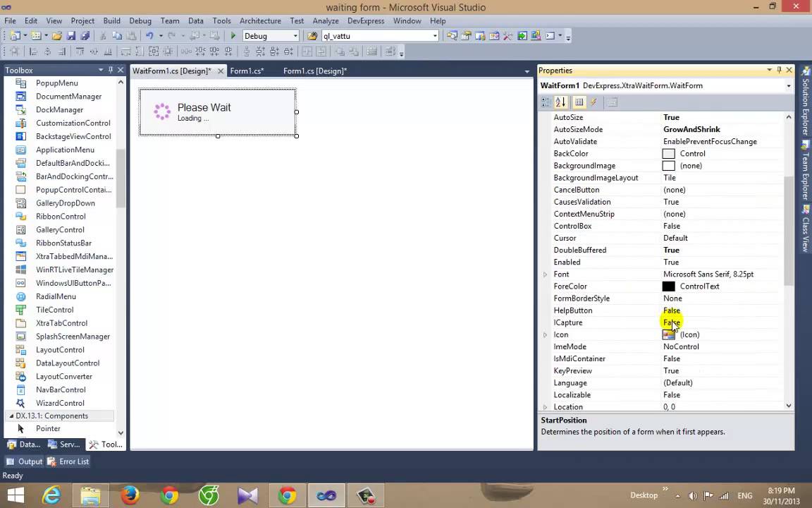Screen dimensions: 812x508
Task: Select the WizardControl toolbox item icon
Action: click(x=20, y=403)
